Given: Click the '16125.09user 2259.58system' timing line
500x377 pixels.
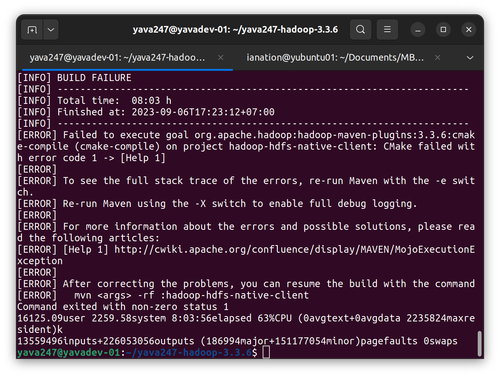Looking at the screenshot, I should [x=246, y=324].
